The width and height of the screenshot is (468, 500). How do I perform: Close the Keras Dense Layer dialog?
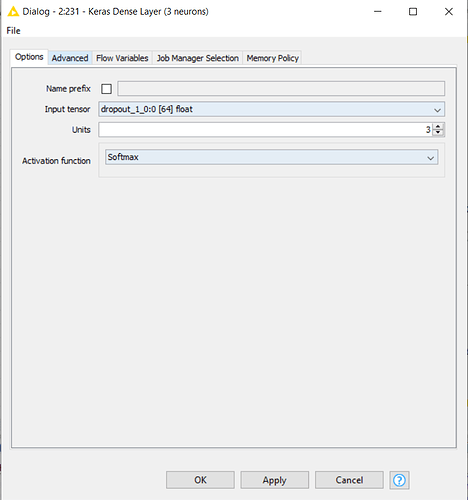point(449,12)
